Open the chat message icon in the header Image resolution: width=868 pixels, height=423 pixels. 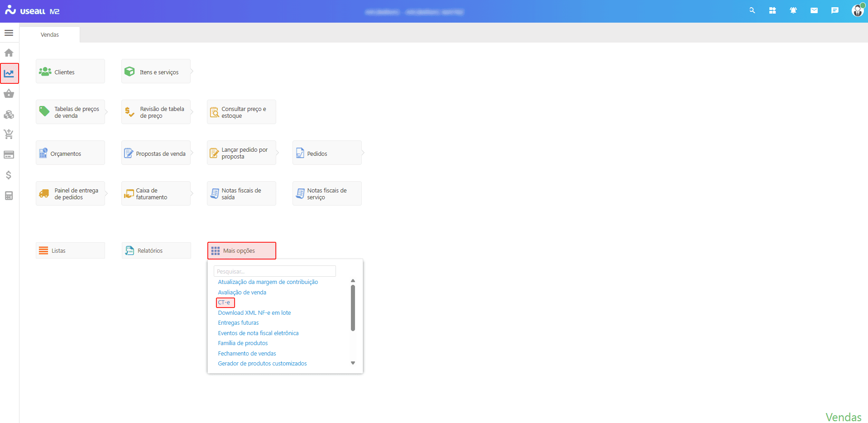(834, 10)
